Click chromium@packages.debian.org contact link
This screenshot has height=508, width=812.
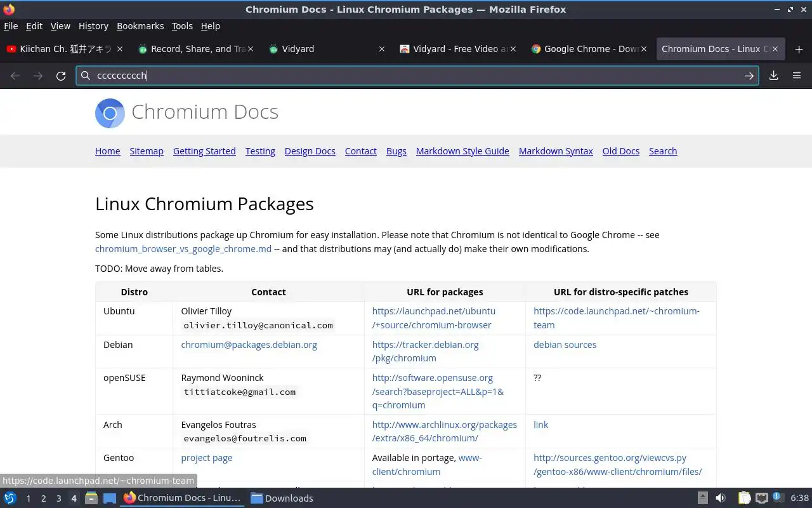pyautogui.click(x=249, y=345)
